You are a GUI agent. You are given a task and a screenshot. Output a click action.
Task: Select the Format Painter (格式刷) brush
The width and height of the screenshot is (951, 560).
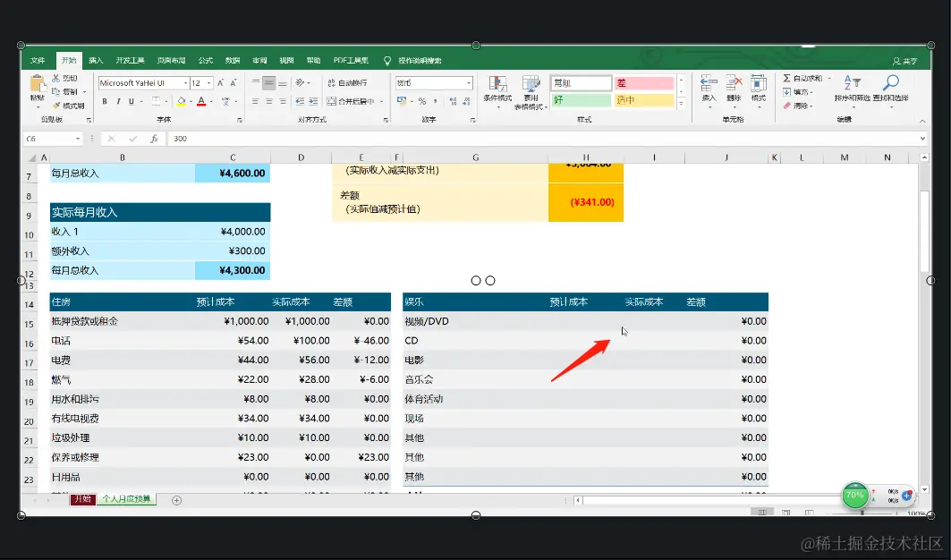coord(55,106)
